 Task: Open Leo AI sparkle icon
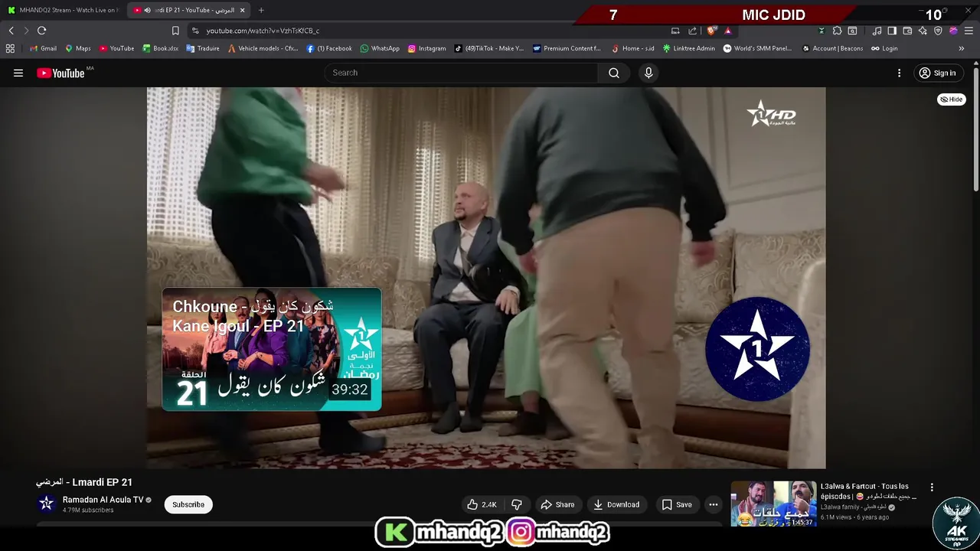tap(923, 31)
